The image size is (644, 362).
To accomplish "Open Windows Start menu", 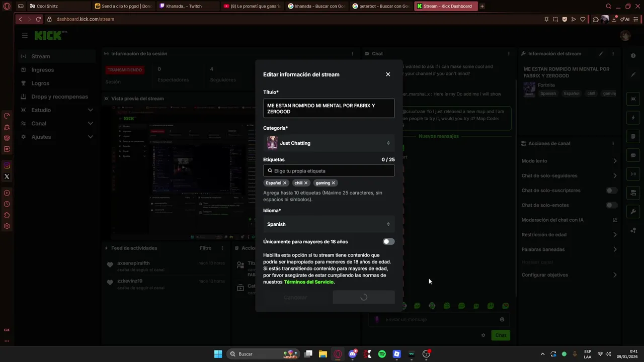I will (218, 354).
